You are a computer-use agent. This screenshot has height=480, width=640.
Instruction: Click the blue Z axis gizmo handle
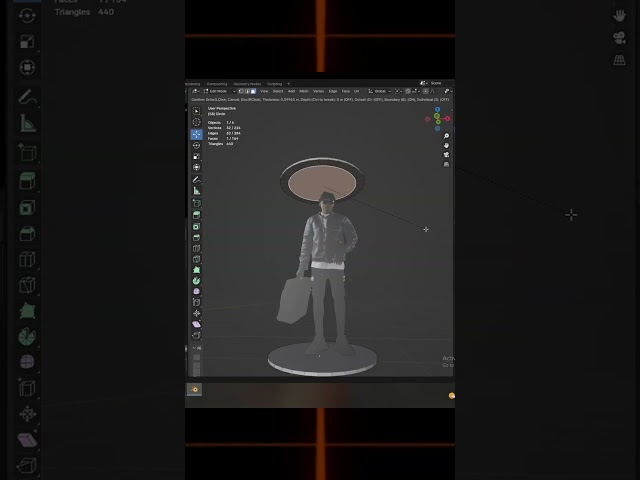438,110
